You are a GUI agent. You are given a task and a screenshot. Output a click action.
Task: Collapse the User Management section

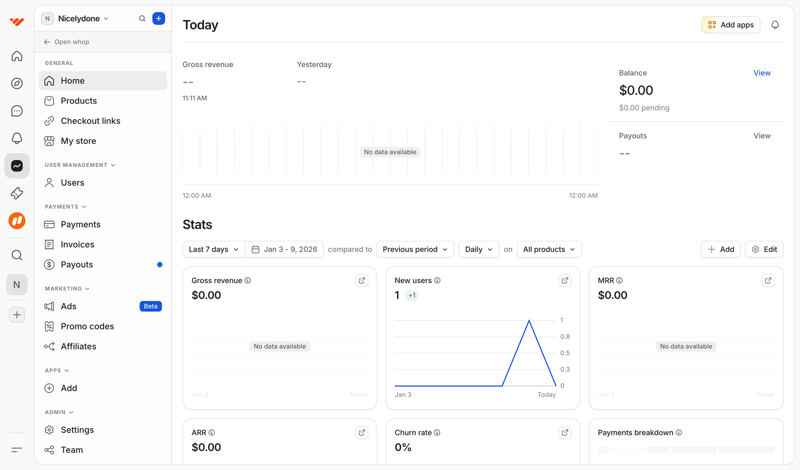80,165
